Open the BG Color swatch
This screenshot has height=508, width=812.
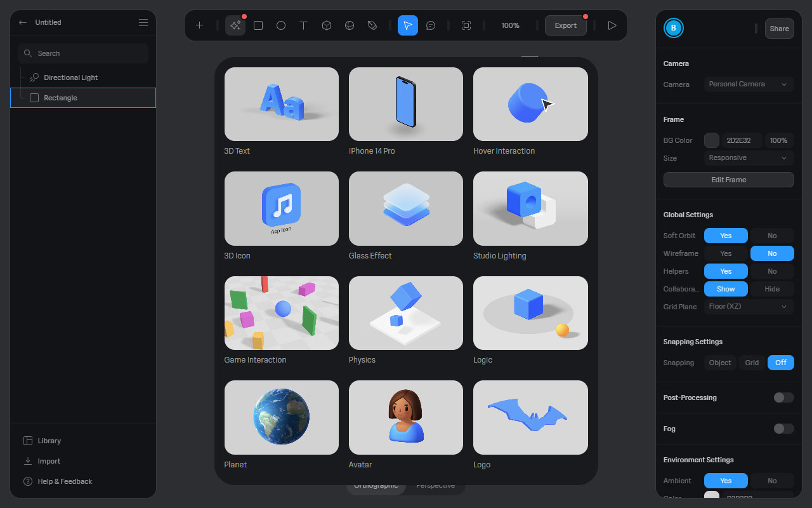(x=711, y=140)
